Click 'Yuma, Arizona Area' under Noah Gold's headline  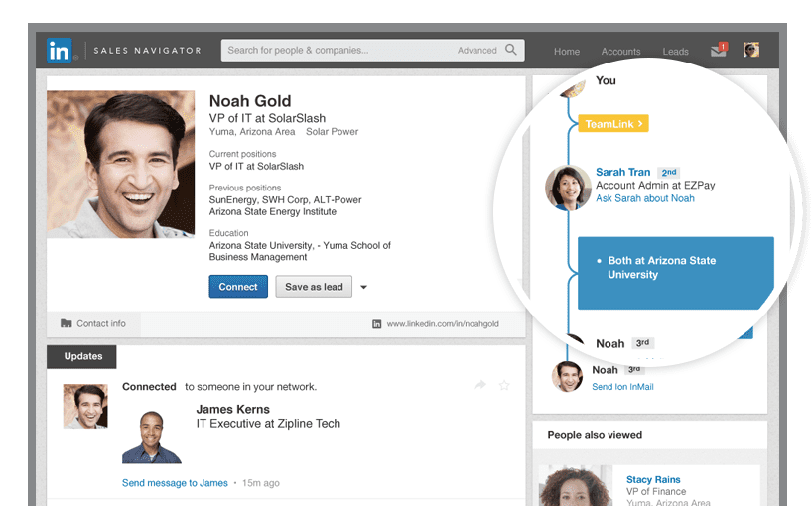(252, 132)
